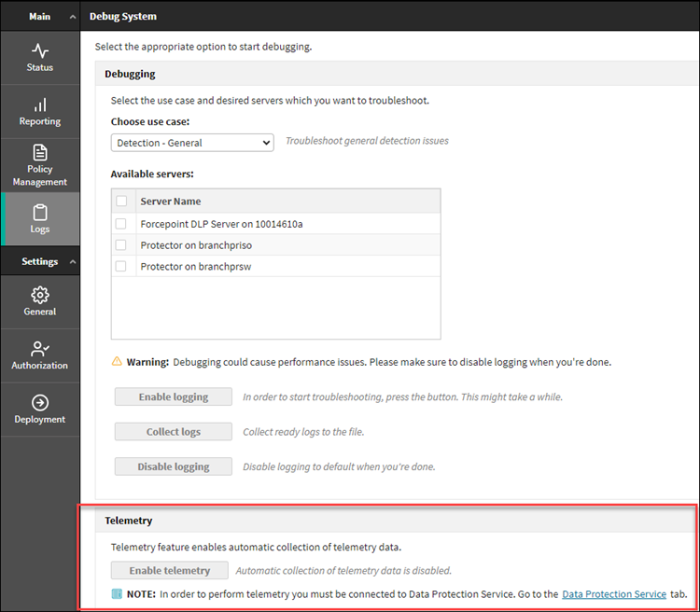Screen dimensions: 700x612
Task: Collapse the Main sidebar section
Action: (73, 16)
